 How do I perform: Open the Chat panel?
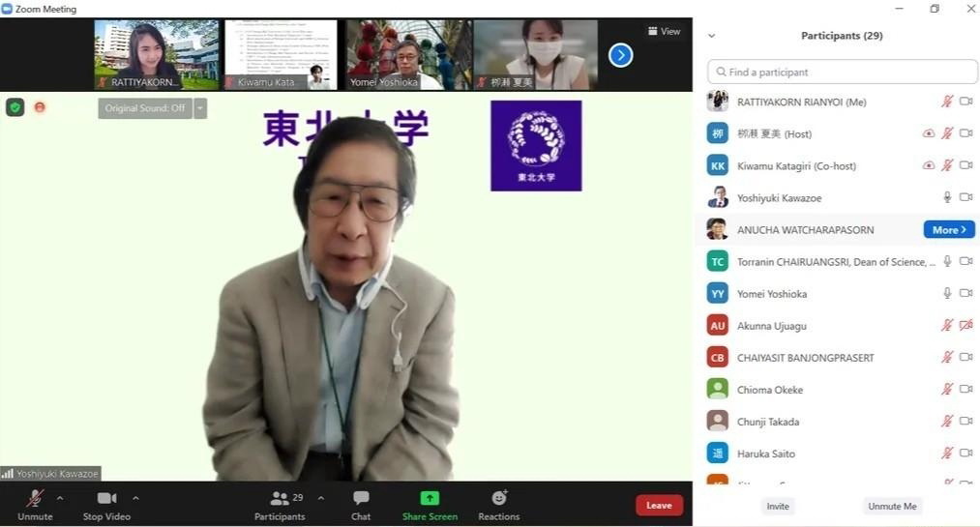coord(361,505)
